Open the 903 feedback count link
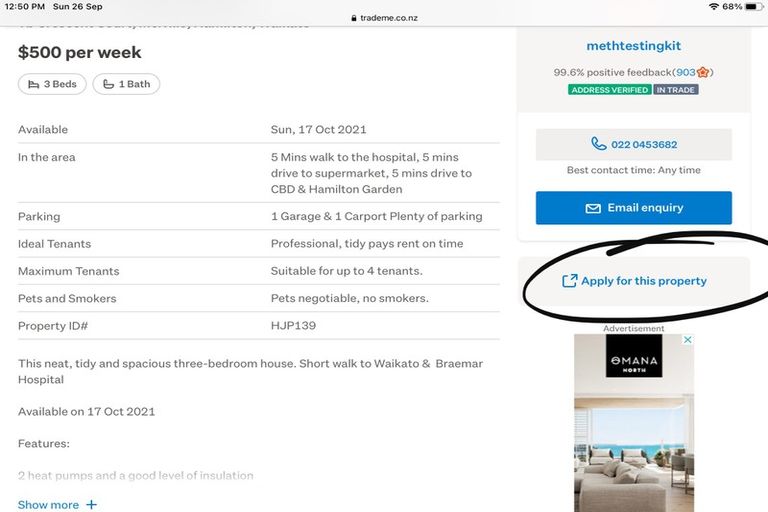The image size is (768, 512). pyautogui.click(x=685, y=72)
